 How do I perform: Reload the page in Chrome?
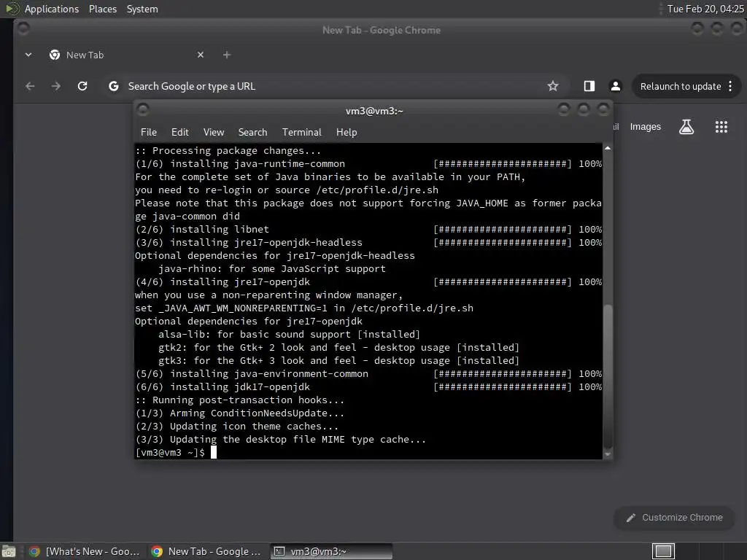[x=82, y=86]
